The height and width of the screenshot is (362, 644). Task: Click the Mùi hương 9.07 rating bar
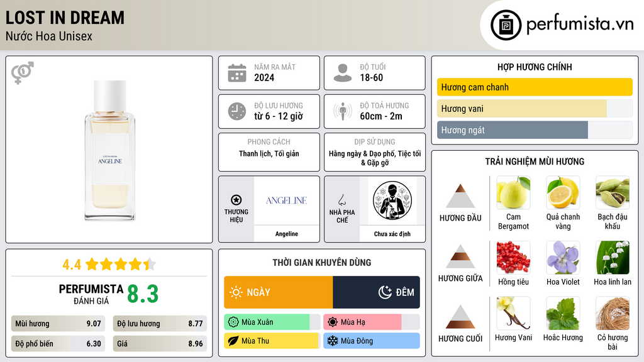tap(58, 324)
